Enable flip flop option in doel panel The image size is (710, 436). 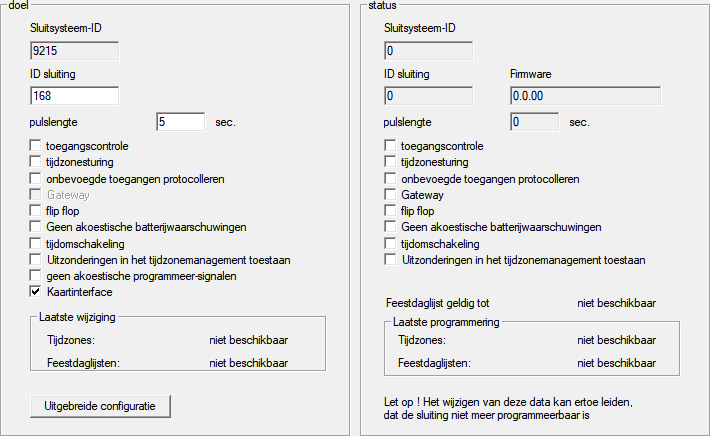pyautogui.click(x=37, y=211)
